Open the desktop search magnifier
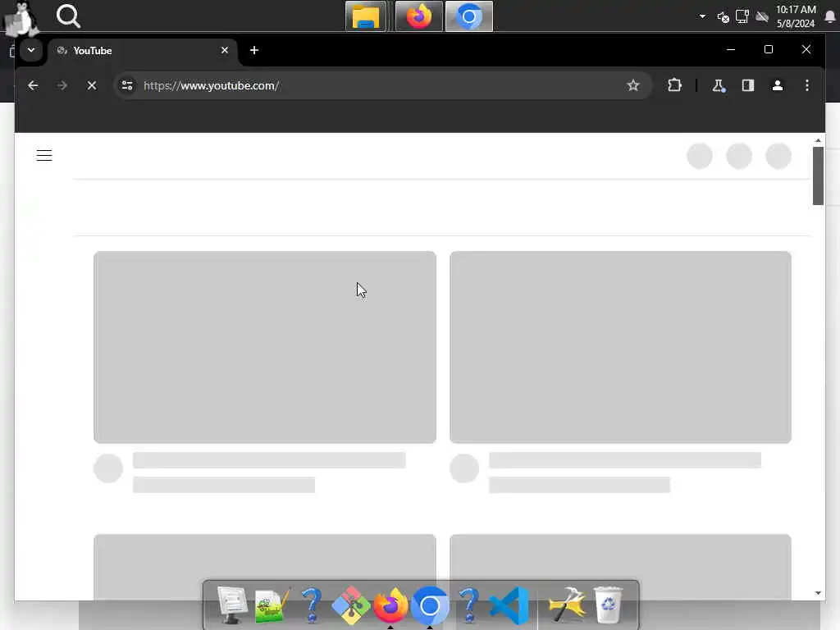840x630 pixels. tap(68, 16)
